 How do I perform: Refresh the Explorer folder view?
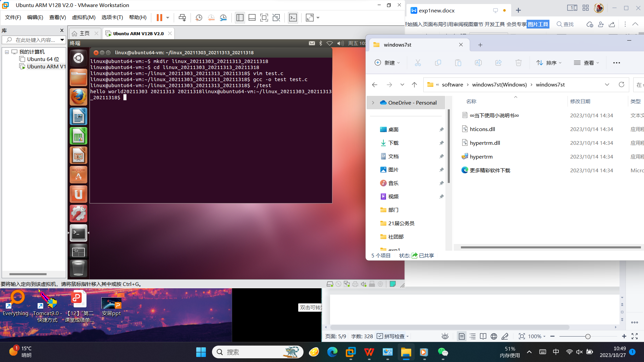tap(621, 84)
